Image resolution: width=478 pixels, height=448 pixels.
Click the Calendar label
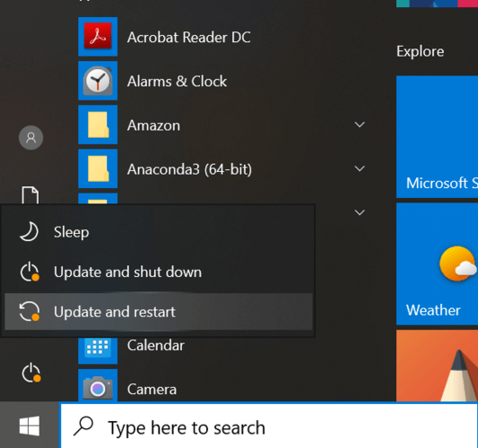pos(156,345)
